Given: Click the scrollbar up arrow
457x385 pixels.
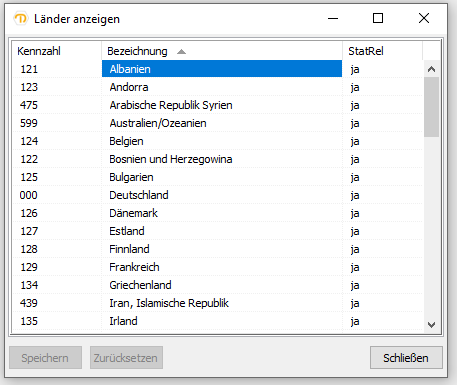Looking at the screenshot, I should click(x=431, y=69).
